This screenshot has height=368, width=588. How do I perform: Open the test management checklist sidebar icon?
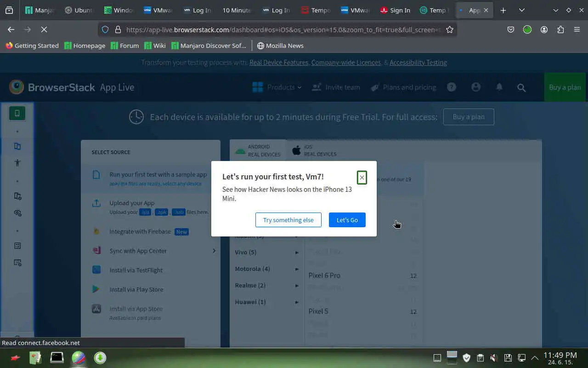coord(17,246)
